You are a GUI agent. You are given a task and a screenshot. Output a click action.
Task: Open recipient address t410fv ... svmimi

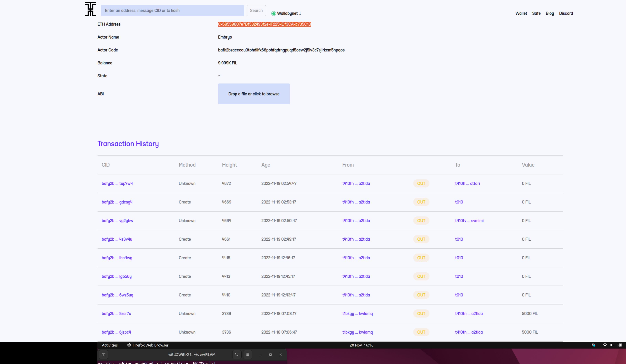tap(469, 221)
